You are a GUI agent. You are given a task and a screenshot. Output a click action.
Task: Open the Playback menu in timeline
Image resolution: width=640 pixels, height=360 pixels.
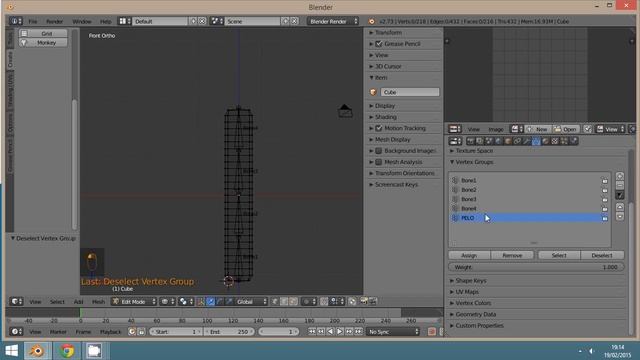pyautogui.click(x=110, y=332)
